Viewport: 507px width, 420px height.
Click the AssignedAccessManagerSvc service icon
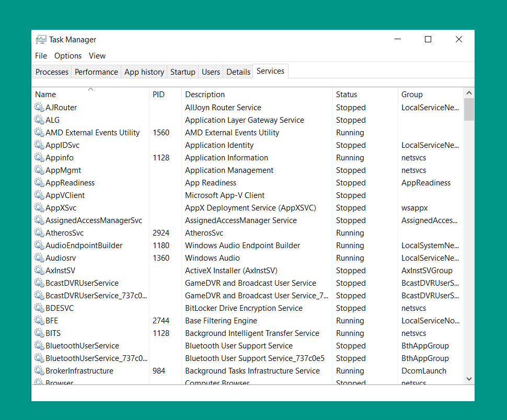pos(39,220)
